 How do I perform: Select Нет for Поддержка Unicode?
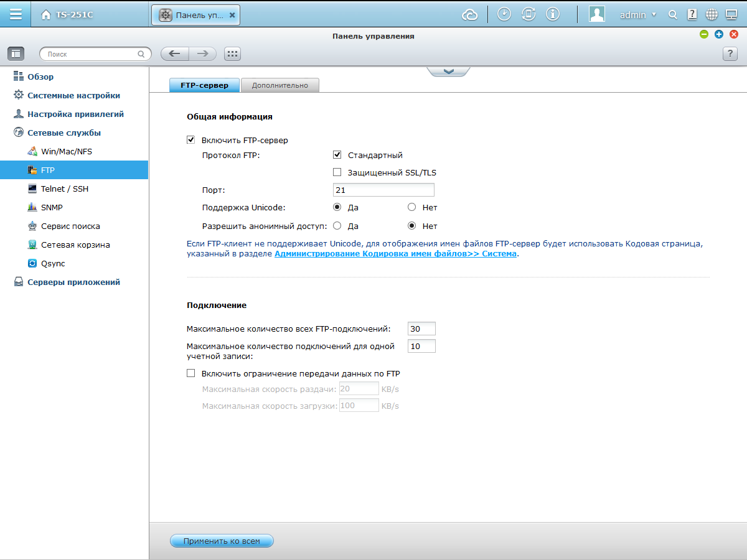click(411, 207)
